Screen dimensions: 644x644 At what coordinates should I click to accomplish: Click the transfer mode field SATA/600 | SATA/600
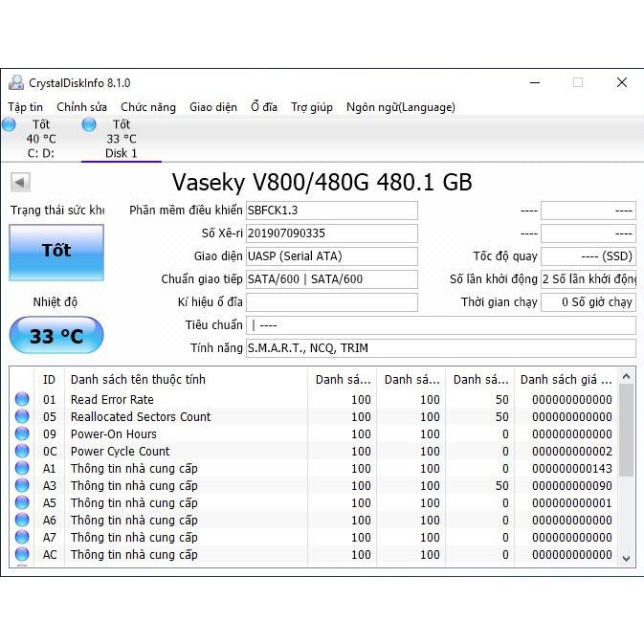[x=332, y=279]
